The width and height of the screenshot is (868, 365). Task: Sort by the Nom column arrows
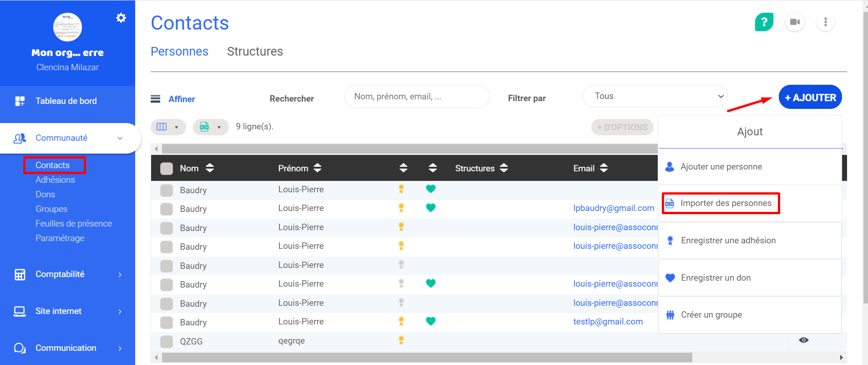coord(209,168)
